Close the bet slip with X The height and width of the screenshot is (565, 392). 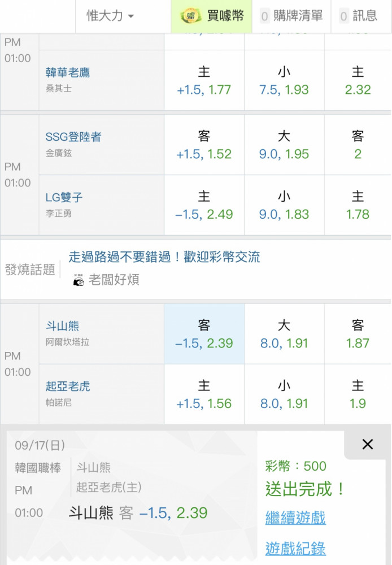367,445
